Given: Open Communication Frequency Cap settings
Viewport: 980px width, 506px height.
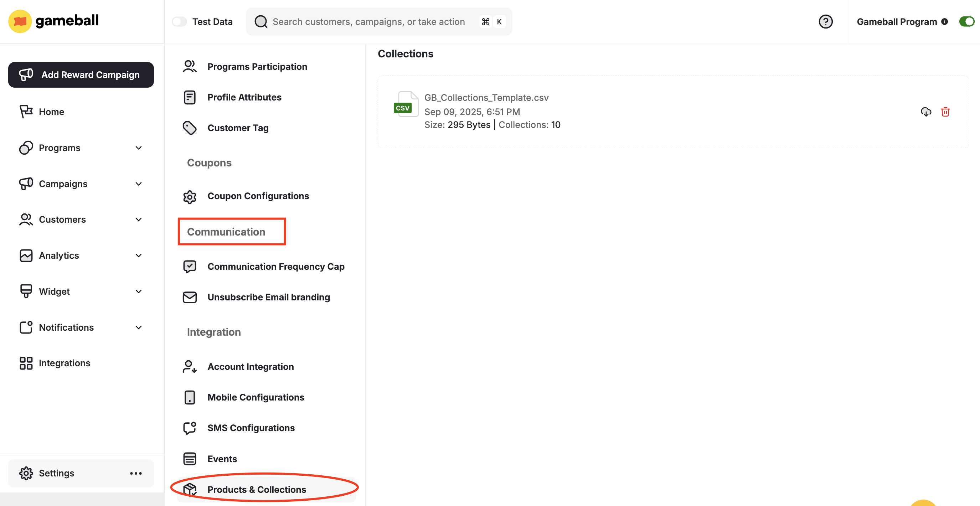Looking at the screenshot, I should (x=275, y=266).
